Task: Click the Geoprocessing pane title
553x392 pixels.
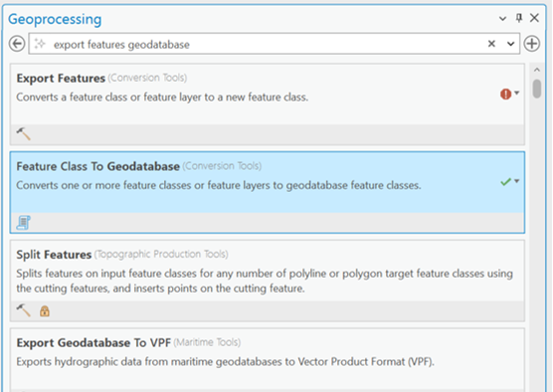Action: 55,19
